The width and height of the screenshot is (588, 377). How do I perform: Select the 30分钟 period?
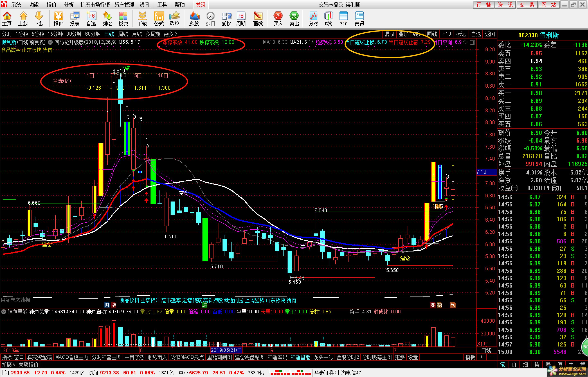(74, 34)
